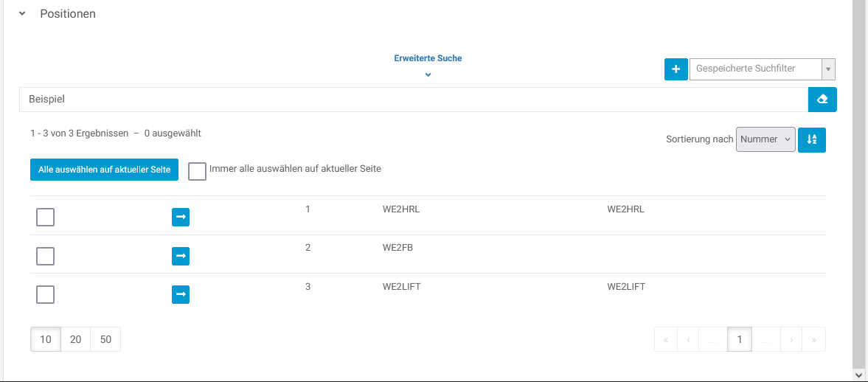Enable 'Immer alle auswählen auf aktueller Seite'
This screenshot has height=382, width=868.
[197, 171]
